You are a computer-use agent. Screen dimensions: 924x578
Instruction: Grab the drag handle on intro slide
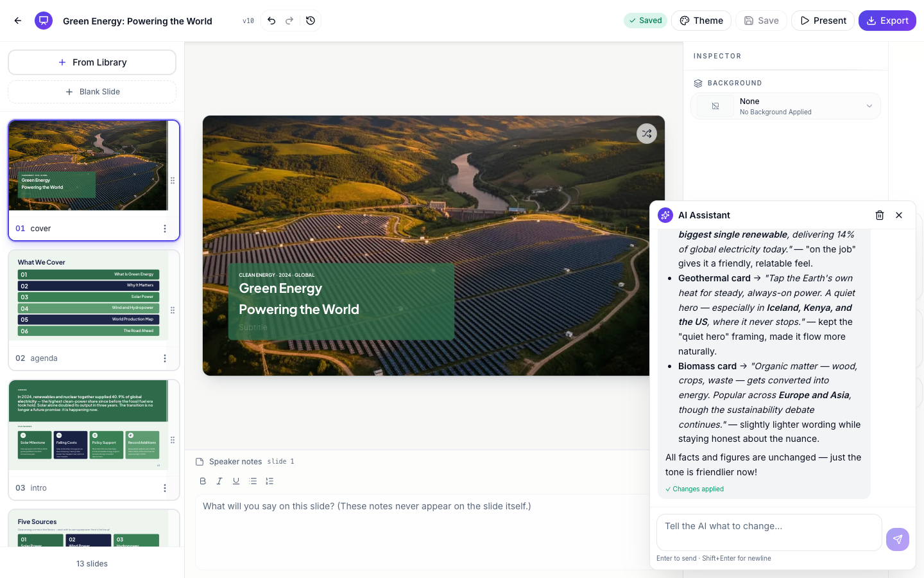tap(173, 440)
